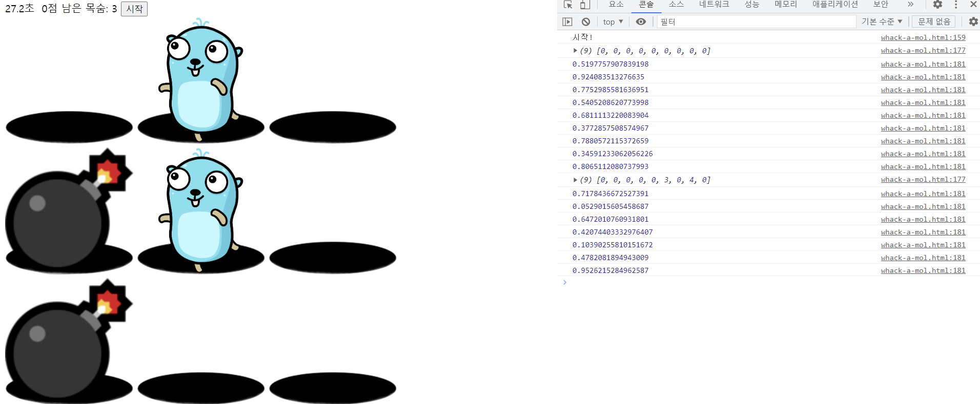
Task: Select the value 0.6811113220083904
Action: (610, 115)
